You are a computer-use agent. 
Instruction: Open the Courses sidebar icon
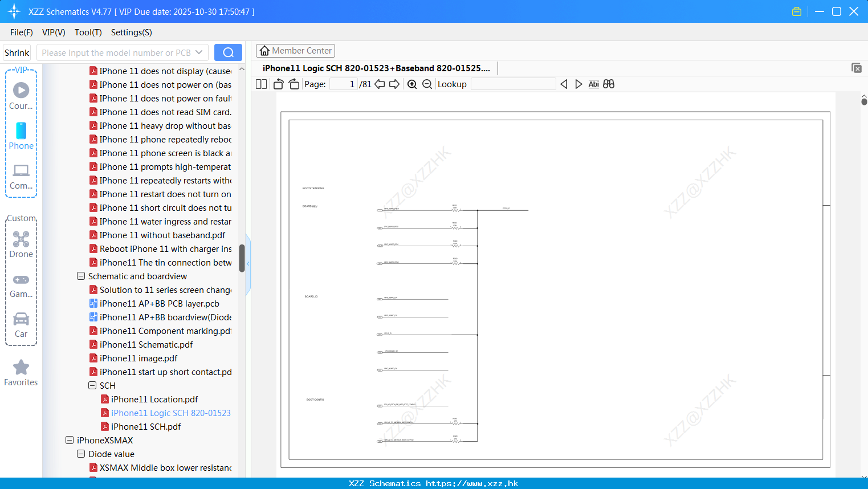(x=21, y=96)
